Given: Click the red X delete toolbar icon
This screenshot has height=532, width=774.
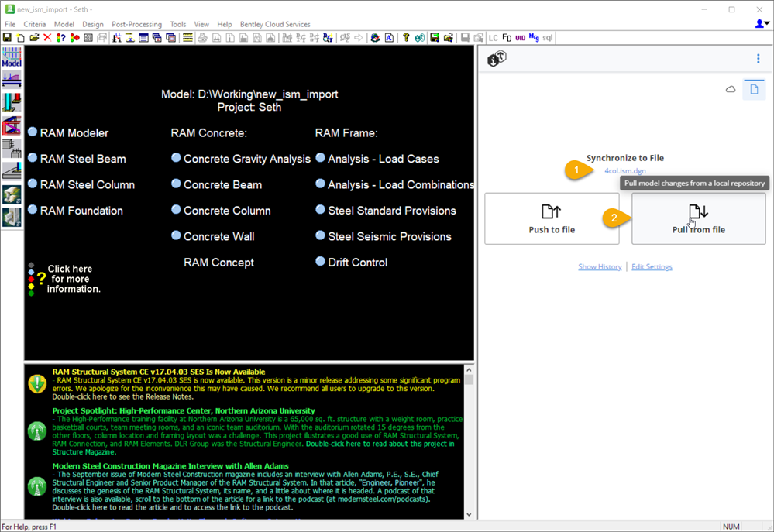Looking at the screenshot, I should pos(47,37).
